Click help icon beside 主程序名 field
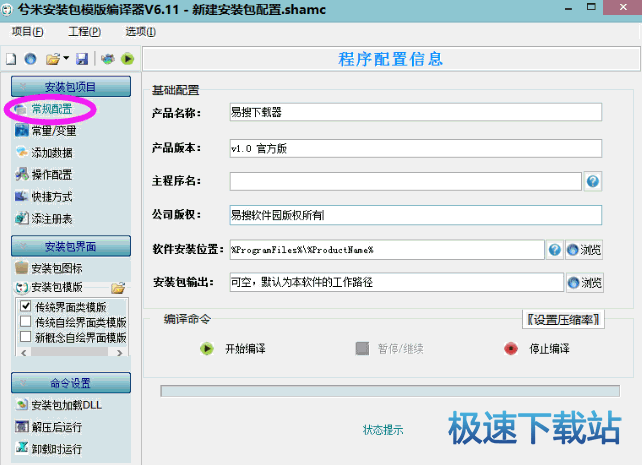The height and width of the screenshot is (465, 642). (x=592, y=181)
